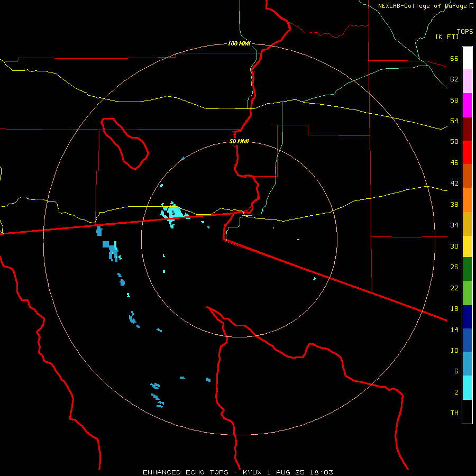The width and height of the screenshot is (476, 476).
Task: Click the 66 label on legend
Action: point(454,58)
